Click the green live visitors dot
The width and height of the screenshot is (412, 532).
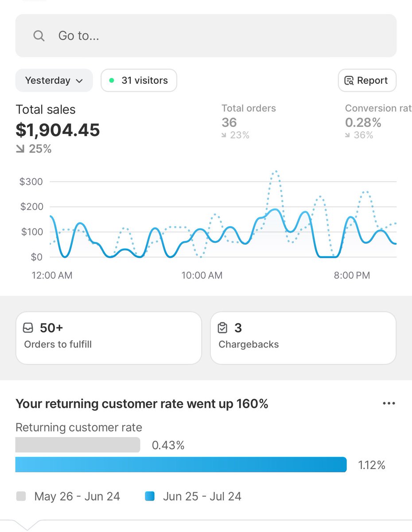(112, 81)
